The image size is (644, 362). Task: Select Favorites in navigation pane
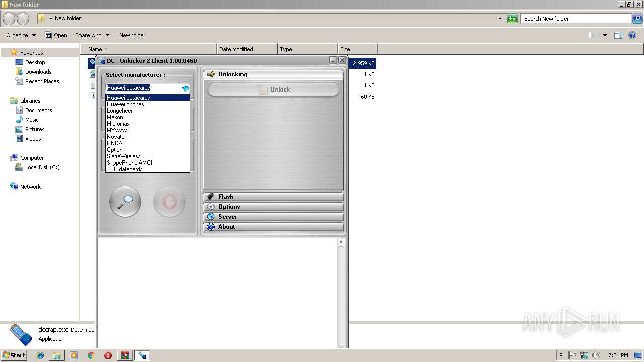31,53
